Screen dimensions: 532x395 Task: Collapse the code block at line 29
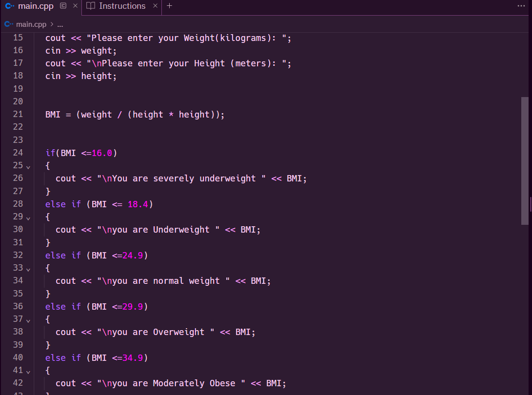(28, 218)
